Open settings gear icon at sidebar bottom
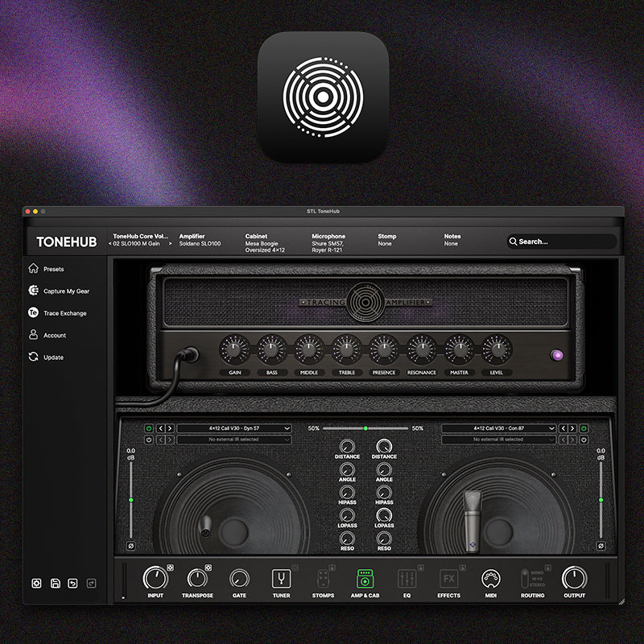This screenshot has height=644, width=644. tap(36, 583)
